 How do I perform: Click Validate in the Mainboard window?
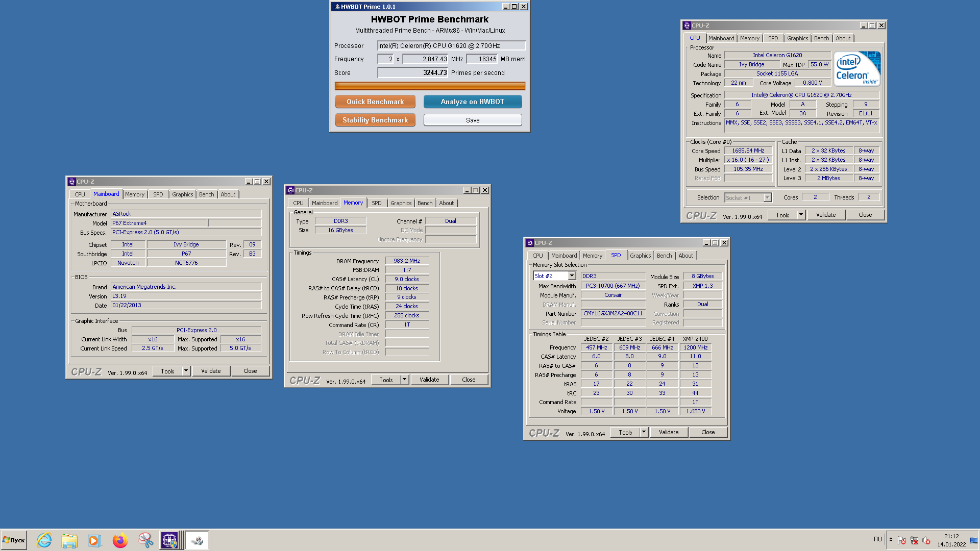(x=211, y=371)
